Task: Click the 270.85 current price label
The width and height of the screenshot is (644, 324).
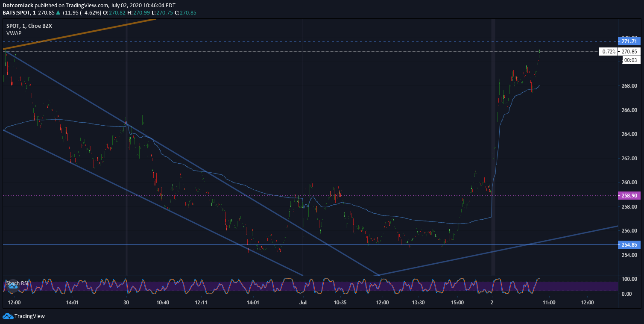Action: (629, 52)
